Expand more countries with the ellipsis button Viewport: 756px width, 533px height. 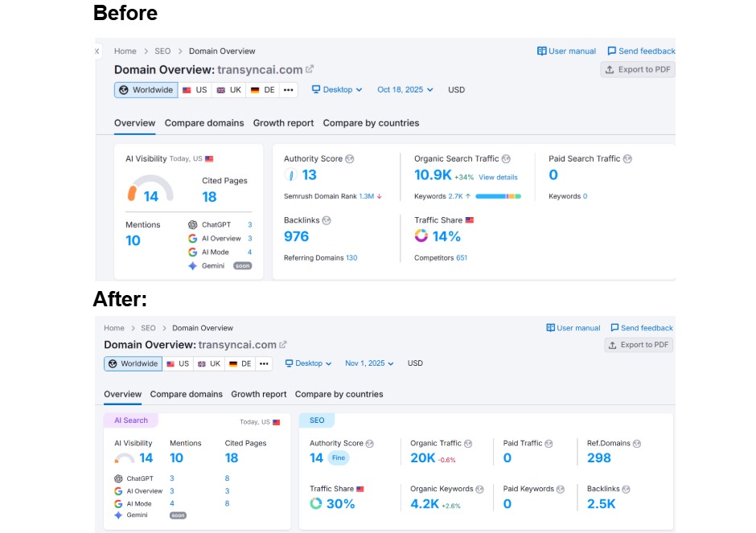[287, 90]
